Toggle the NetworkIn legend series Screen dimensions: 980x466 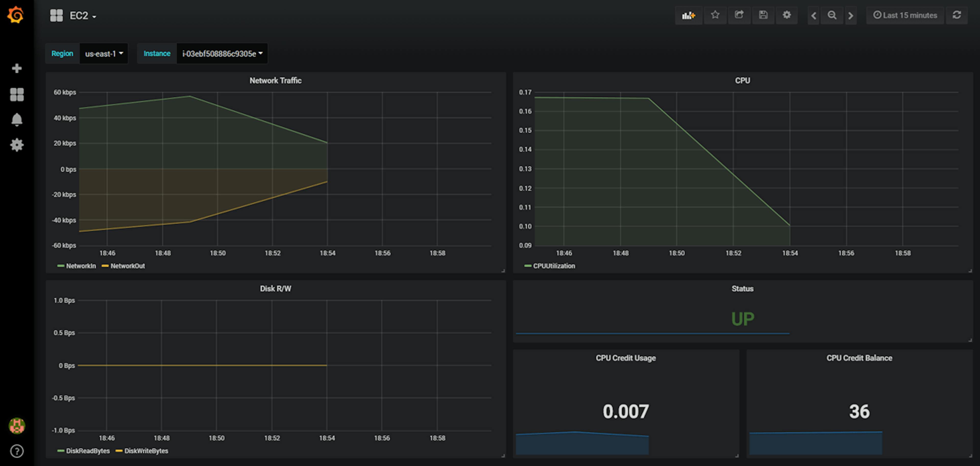(x=81, y=266)
